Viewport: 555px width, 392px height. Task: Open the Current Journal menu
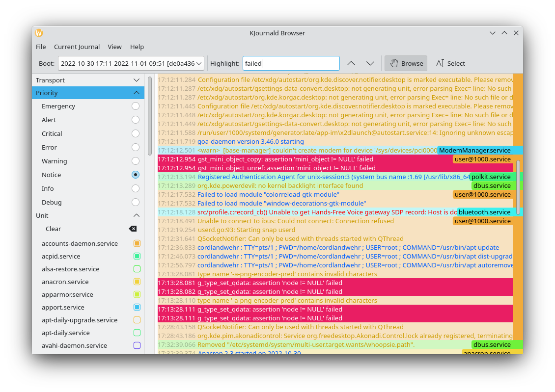coord(77,47)
